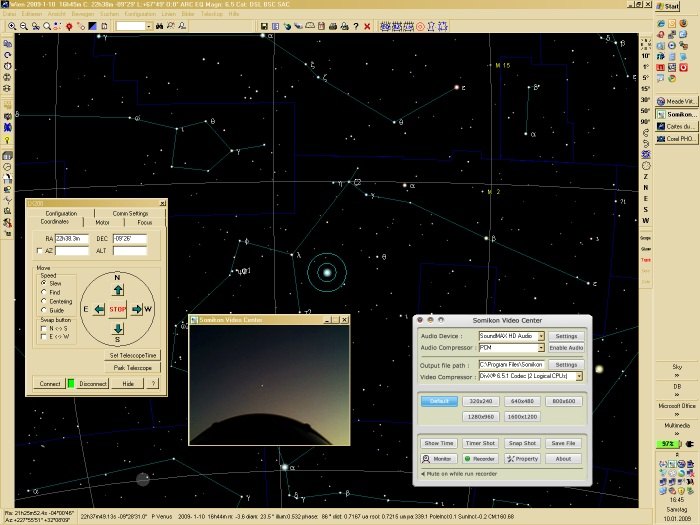The height and width of the screenshot is (525, 700).
Task: Click the red location marker toolbar icon
Action: [x=69, y=26]
